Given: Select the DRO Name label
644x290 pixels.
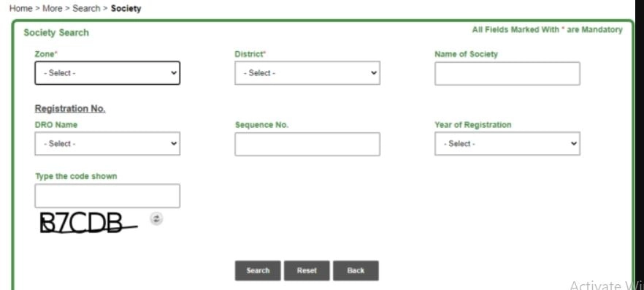Looking at the screenshot, I should pos(55,125).
